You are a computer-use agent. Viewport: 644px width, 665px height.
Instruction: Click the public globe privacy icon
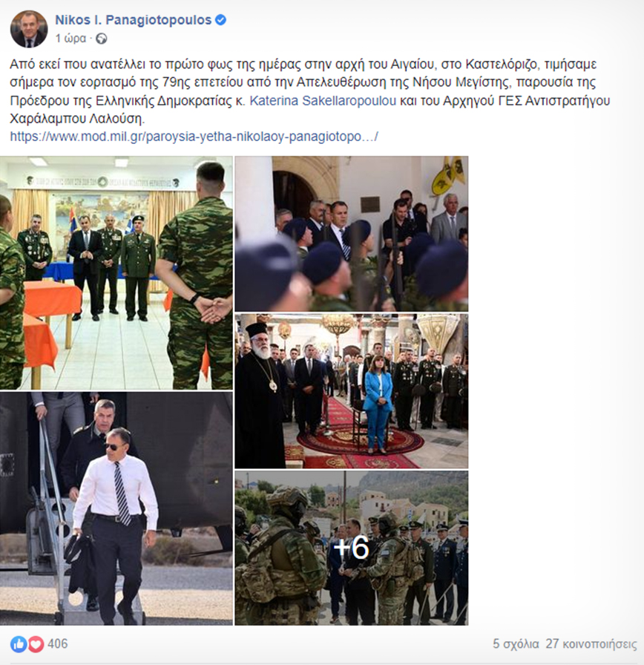coord(102,39)
